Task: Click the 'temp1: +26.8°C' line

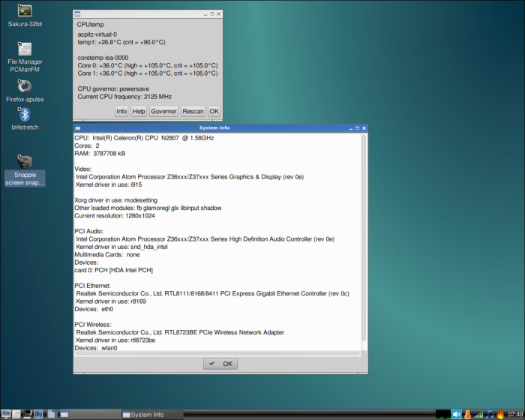Action: [121, 42]
